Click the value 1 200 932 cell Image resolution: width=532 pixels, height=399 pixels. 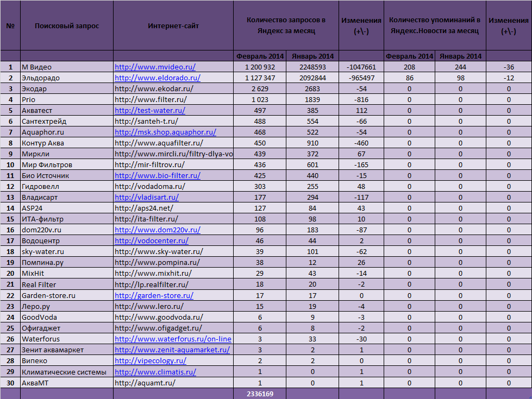260,67
